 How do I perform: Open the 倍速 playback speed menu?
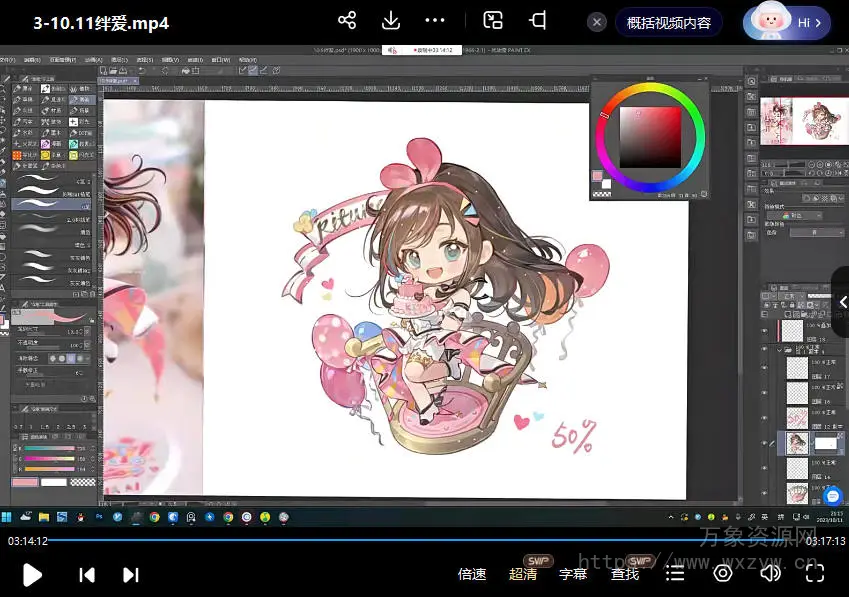pos(471,574)
